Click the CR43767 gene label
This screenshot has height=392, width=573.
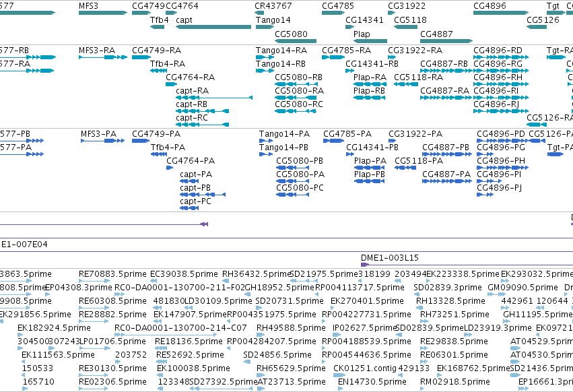273,6
